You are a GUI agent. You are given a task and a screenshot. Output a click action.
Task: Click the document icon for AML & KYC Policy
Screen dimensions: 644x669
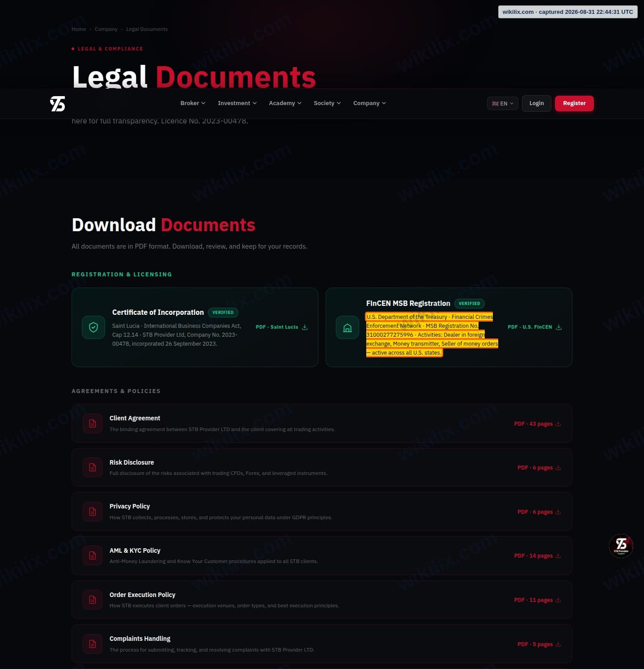(x=93, y=555)
